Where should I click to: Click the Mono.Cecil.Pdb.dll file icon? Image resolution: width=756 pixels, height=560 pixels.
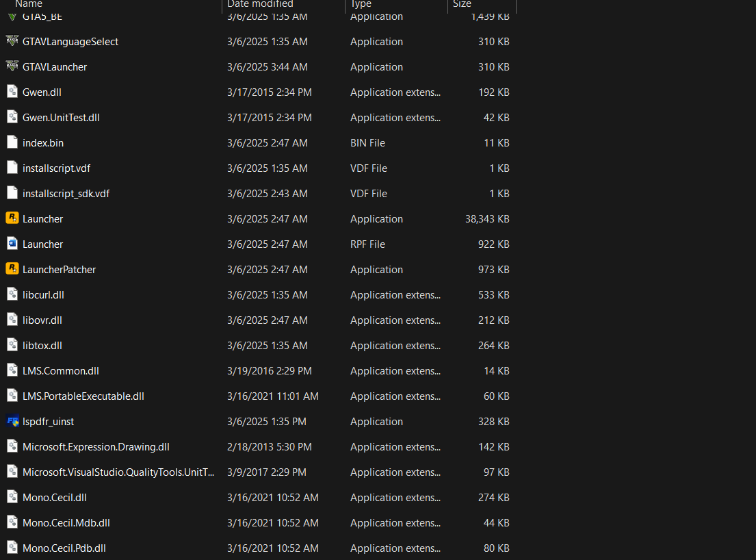(x=12, y=548)
